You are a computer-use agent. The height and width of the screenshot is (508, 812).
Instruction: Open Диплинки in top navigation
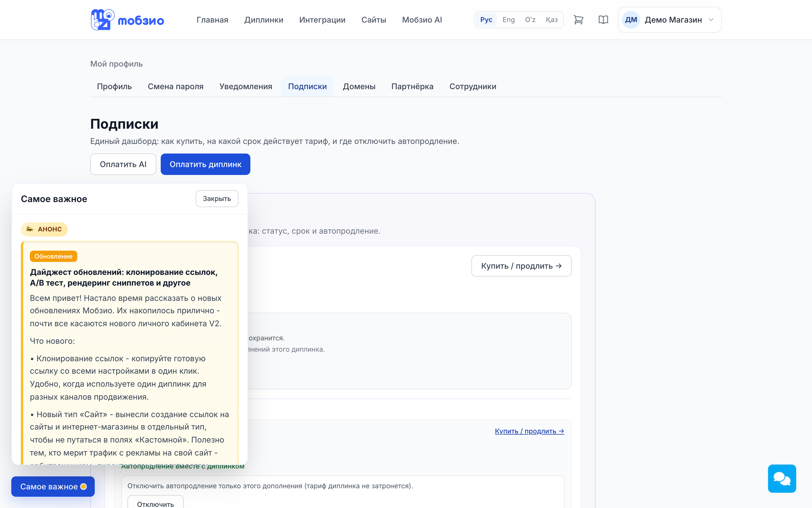click(x=264, y=20)
